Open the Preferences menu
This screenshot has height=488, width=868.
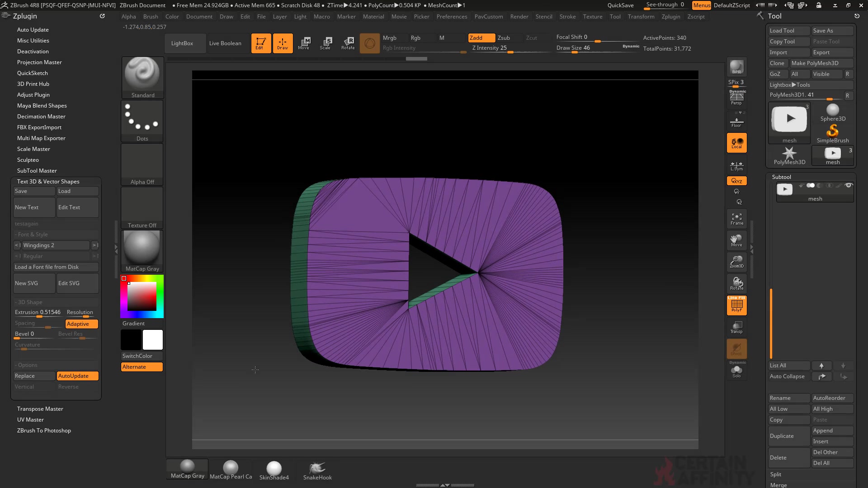click(452, 17)
